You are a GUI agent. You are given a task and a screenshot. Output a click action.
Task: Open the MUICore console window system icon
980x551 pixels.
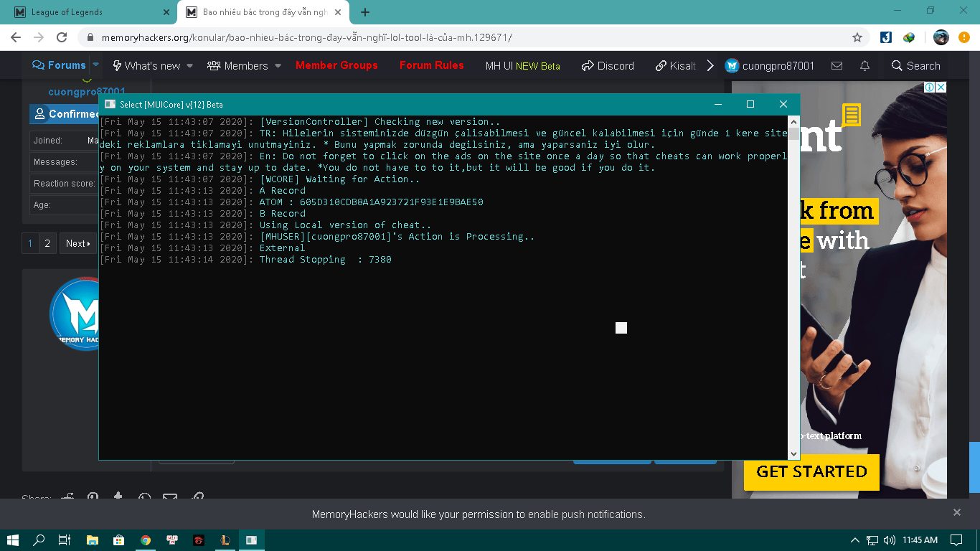[110, 104]
